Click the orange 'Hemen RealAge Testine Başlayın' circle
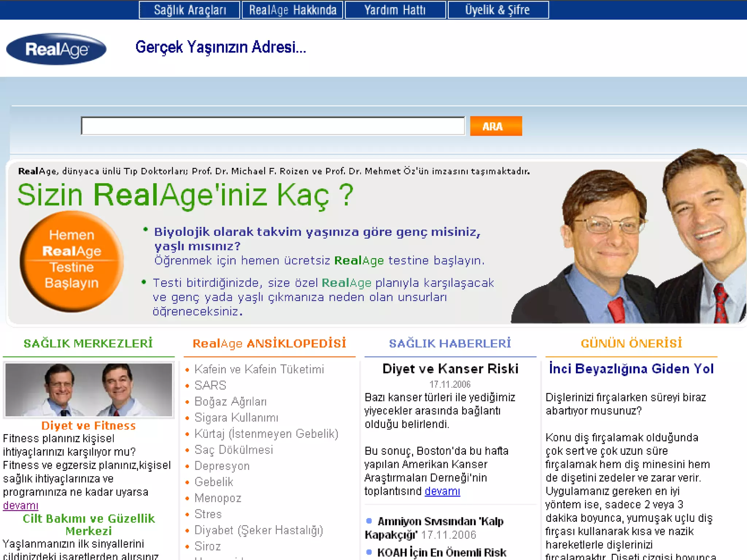747x560 pixels. pyautogui.click(x=72, y=261)
